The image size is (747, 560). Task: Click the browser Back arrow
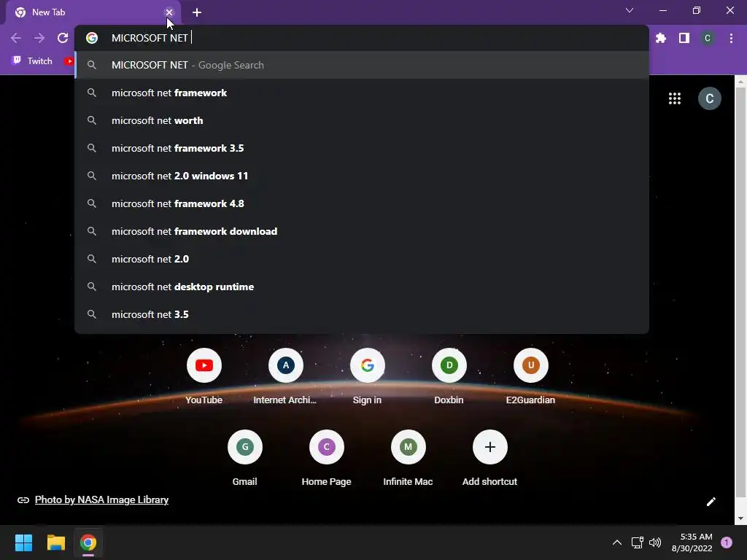pyautogui.click(x=16, y=38)
